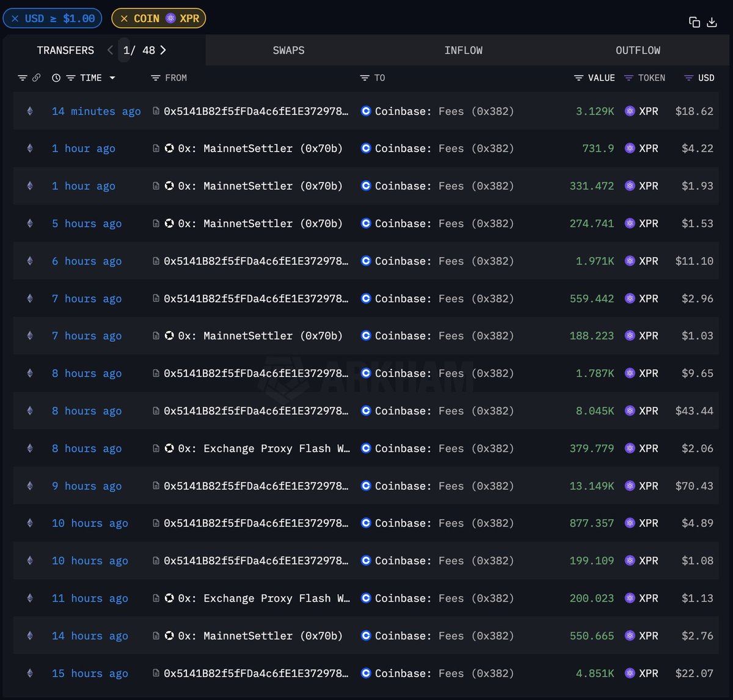Screen dimensions: 733x700
Task: Click the Coinbase logo in 6 hours row
Action: click(x=366, y=261)
